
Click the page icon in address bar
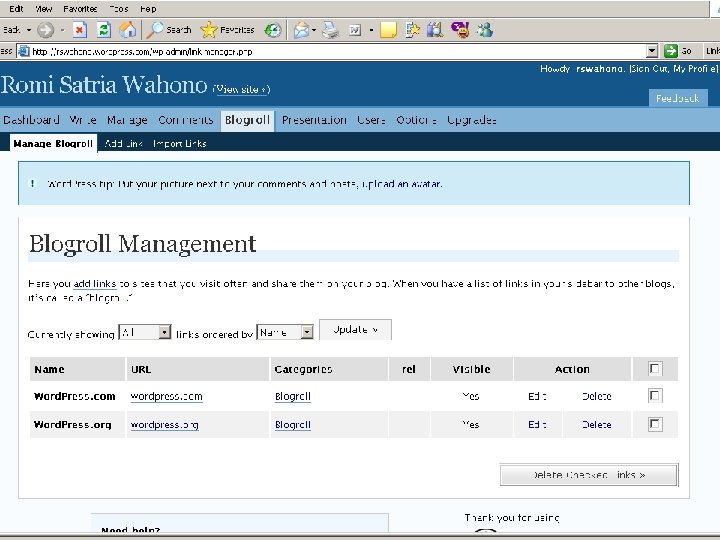tap(24, 51)
